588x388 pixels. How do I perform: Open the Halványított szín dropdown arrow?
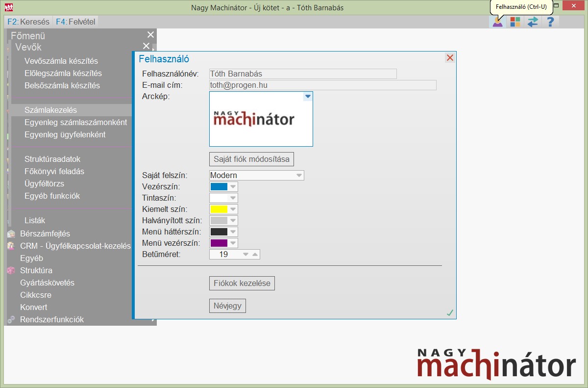pos(233,221)
